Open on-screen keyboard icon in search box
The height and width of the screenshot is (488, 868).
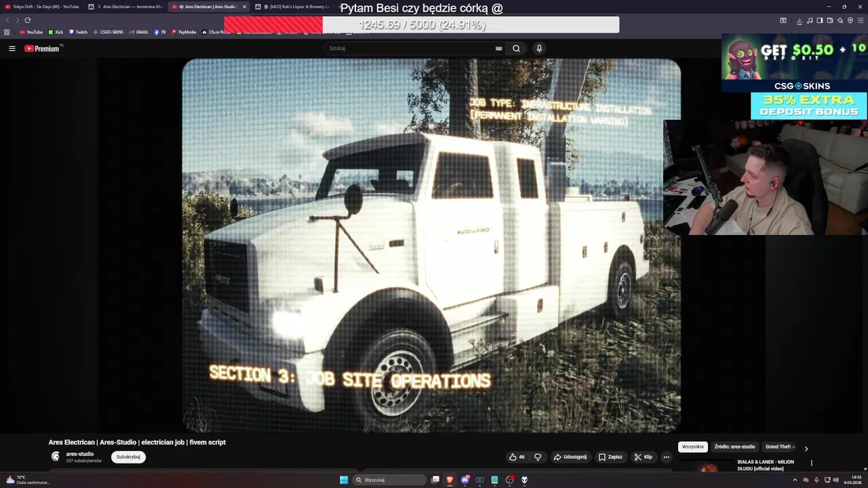[x=498, y=48]
